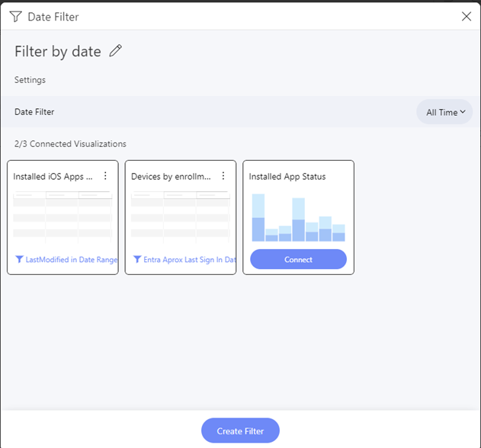
Task: Expand the All Time date range dropdown
Action: coord(444,112)
